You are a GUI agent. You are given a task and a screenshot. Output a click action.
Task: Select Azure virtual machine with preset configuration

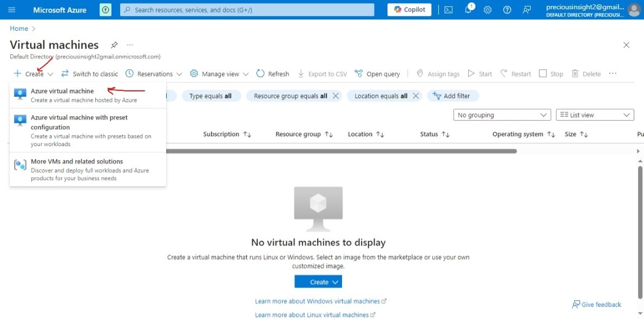[88, 130]
